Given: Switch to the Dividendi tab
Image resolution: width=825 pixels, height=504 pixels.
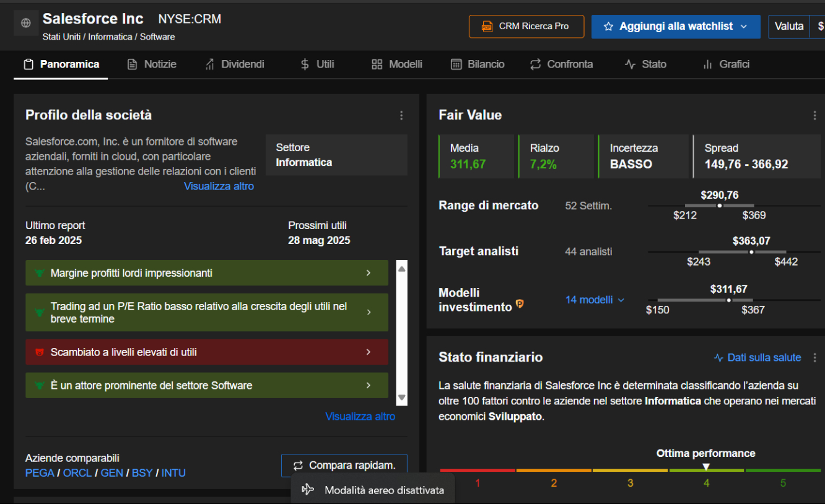Looking at the screenshot, I should (x=234, y=64).
